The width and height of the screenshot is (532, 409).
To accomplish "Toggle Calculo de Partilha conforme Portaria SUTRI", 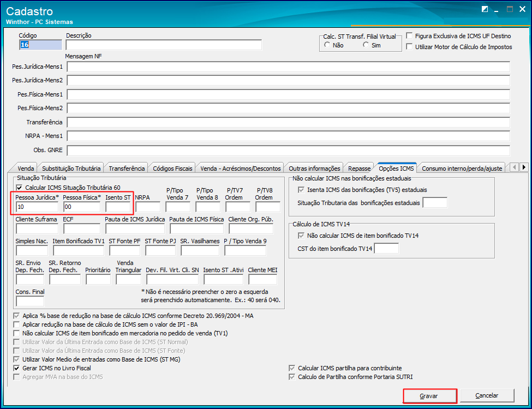I will pyautogui.click(x=292, y=377).
